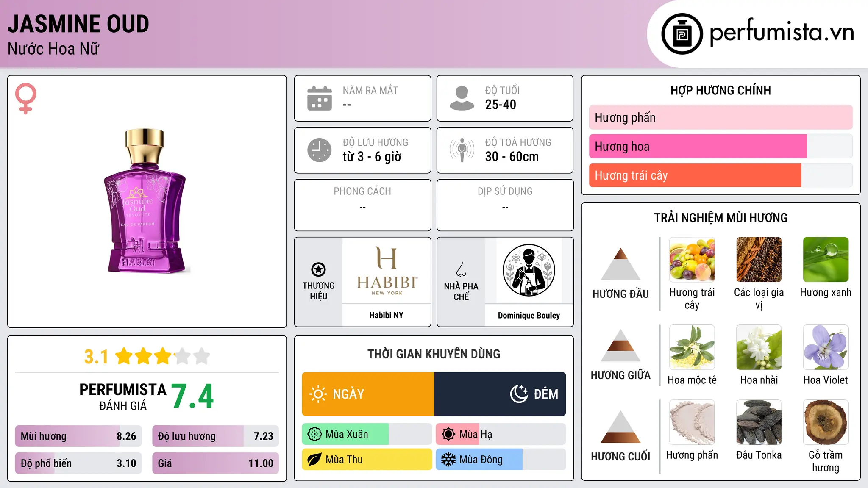868x488 pixels.
Task: Open the Hương xanh note image
Action: pos(826,260)
